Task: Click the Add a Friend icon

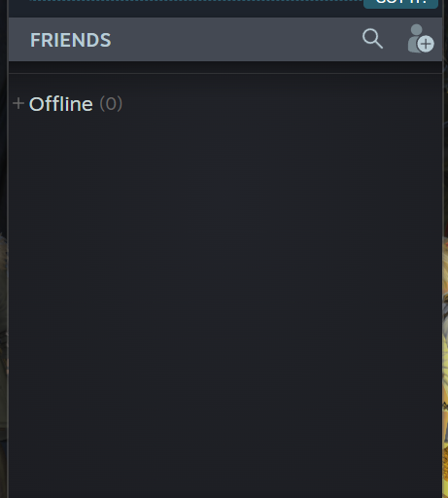Action: 421,39
